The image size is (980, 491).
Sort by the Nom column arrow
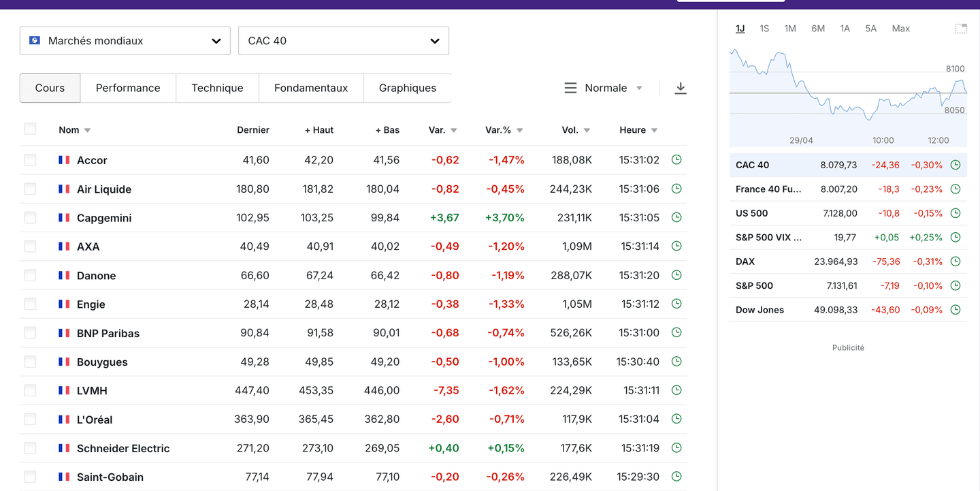[x=87, y=130]
